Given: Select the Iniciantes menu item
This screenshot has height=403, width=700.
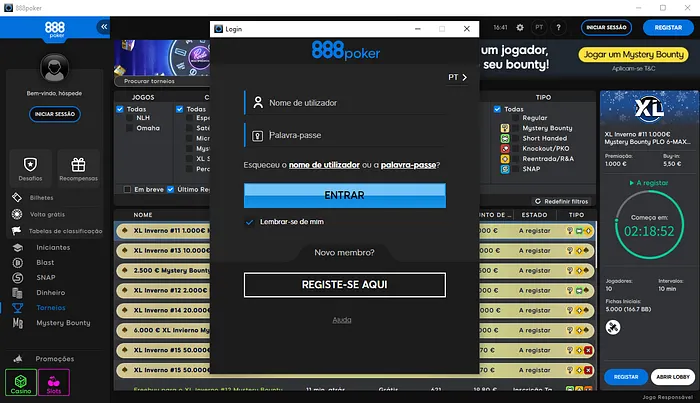Looking at the screenshot, I should coord(53,247).
